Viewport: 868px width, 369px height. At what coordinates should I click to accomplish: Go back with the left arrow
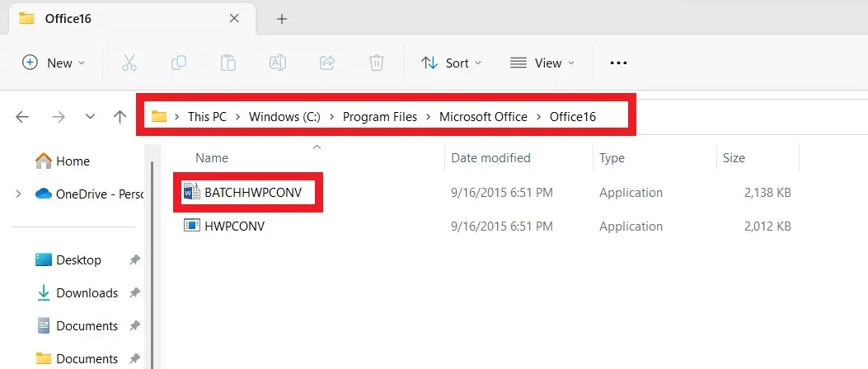pyautogui.click(x=22, y=117)
